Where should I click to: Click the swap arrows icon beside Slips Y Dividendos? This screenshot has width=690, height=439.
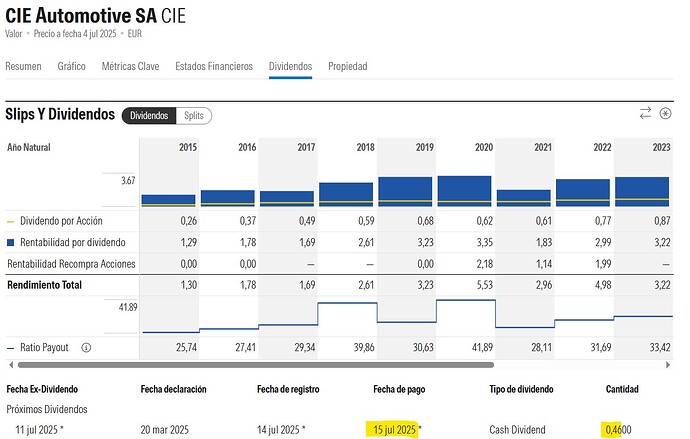645,113
